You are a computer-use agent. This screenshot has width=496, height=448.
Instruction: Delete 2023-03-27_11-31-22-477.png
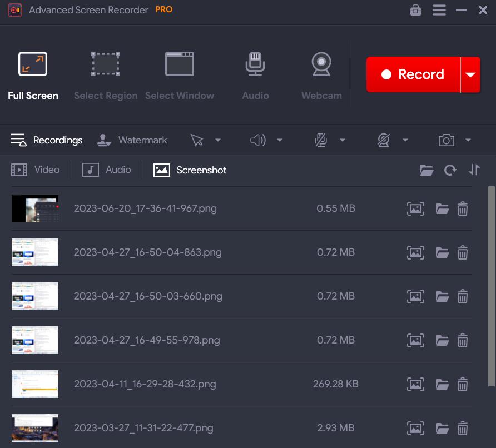point(463,429)
